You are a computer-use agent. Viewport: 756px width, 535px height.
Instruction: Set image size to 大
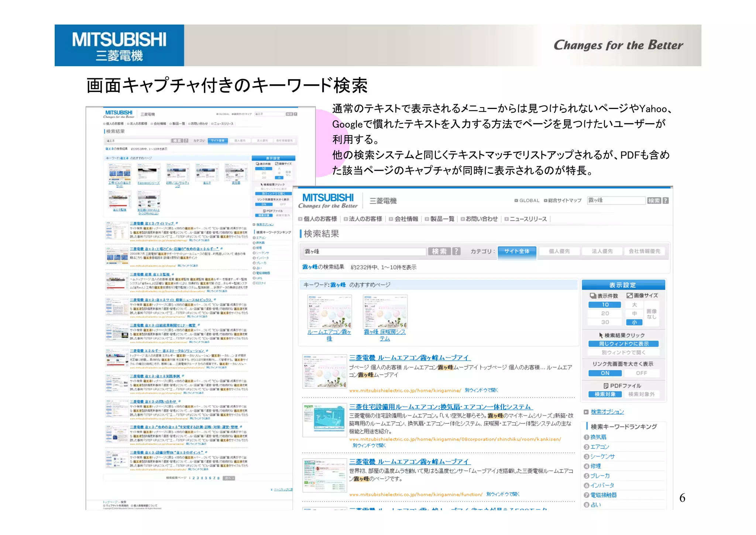click(x=634, y=305)
